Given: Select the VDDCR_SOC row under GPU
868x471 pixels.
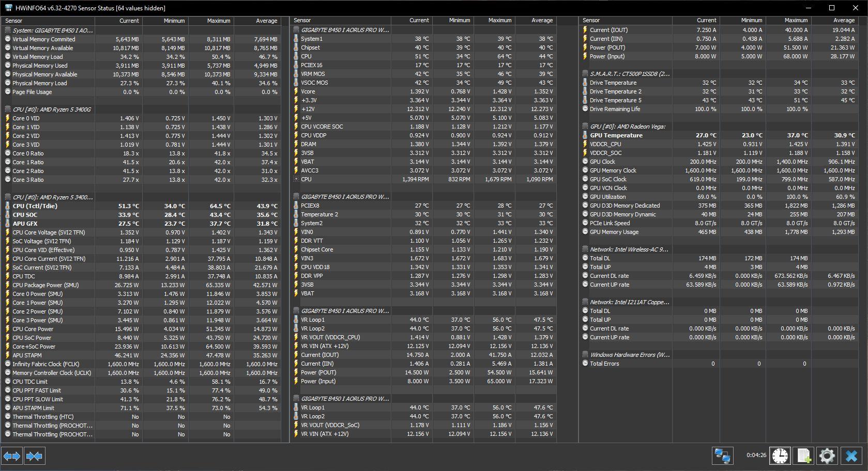Looking at the screenshot, I should coord(718,153).
